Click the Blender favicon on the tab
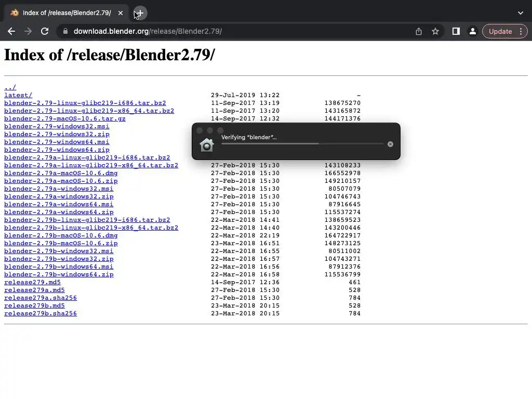Screen dimensions: 532x399 15,13
